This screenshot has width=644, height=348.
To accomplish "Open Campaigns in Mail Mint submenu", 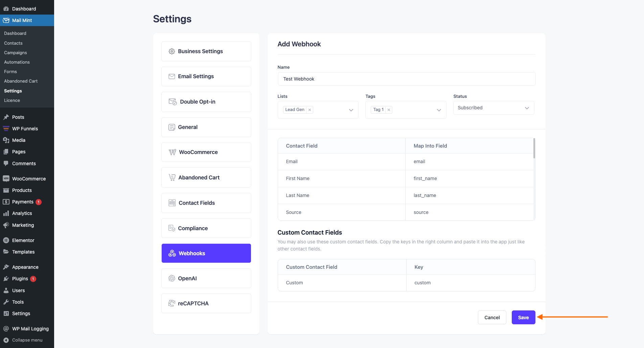I will tap(16, 52).
